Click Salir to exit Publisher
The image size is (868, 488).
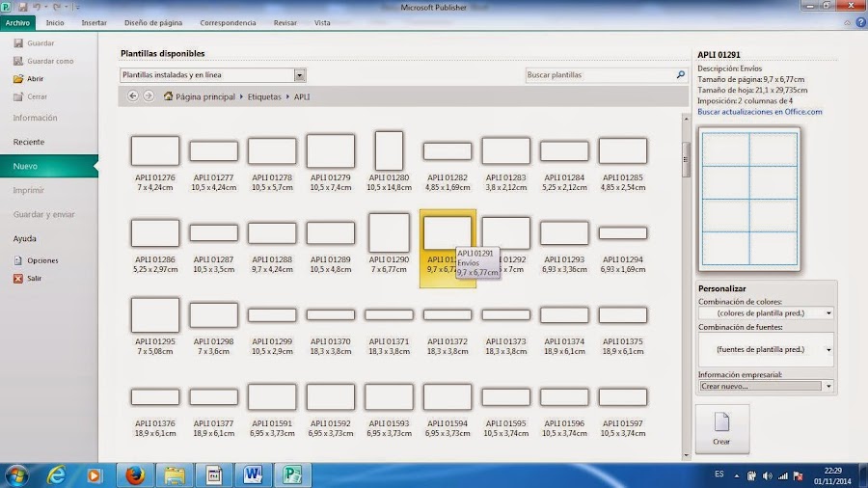28,279
